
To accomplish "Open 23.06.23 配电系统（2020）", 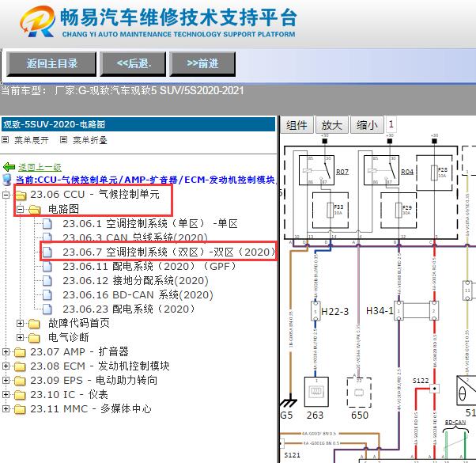I will pyautogui.click(x=129, y=309).
